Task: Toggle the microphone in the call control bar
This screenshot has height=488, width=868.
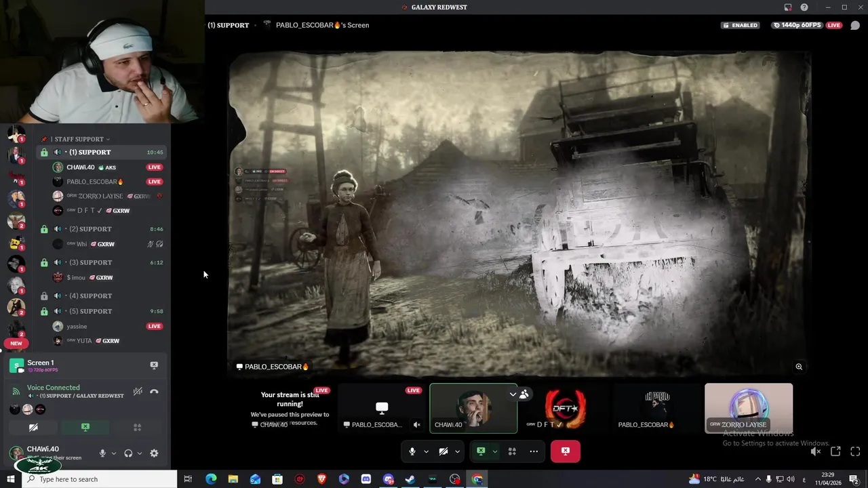Action: coord(412,451)
